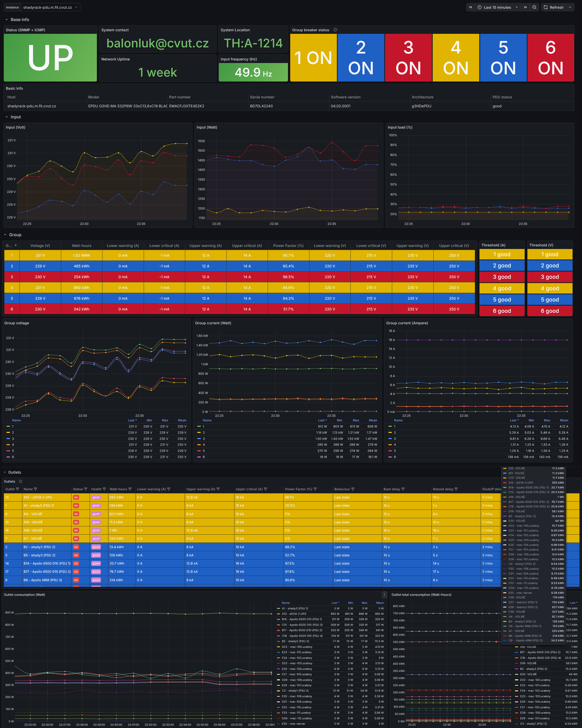
Task: Click the zoom-out time range magnifier icon
Action: coord(534,7)
